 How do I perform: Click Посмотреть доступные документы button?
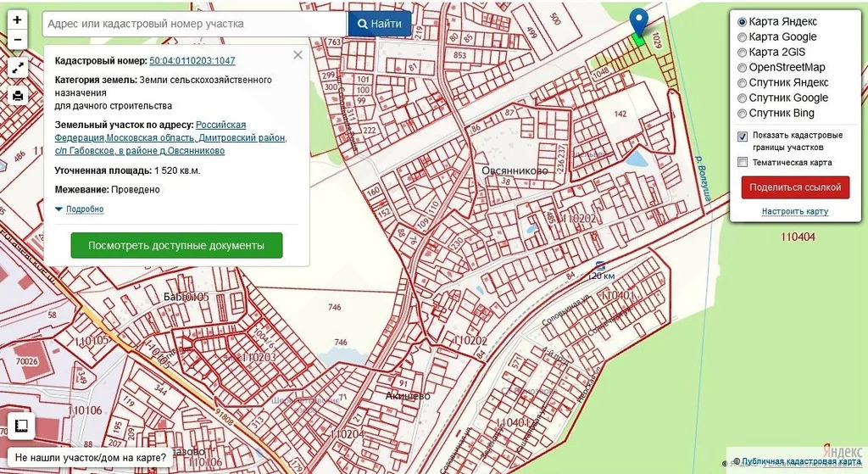176,245
